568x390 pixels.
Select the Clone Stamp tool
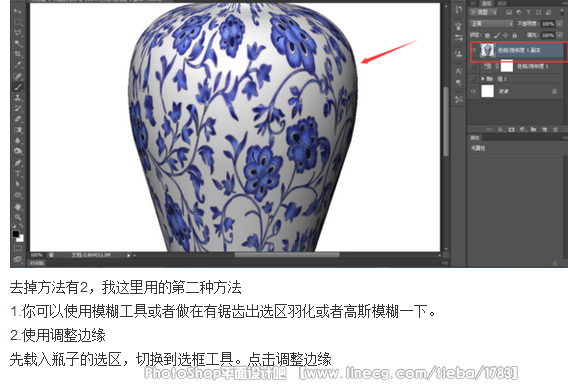pyautogui.click(x=18, y=97)
